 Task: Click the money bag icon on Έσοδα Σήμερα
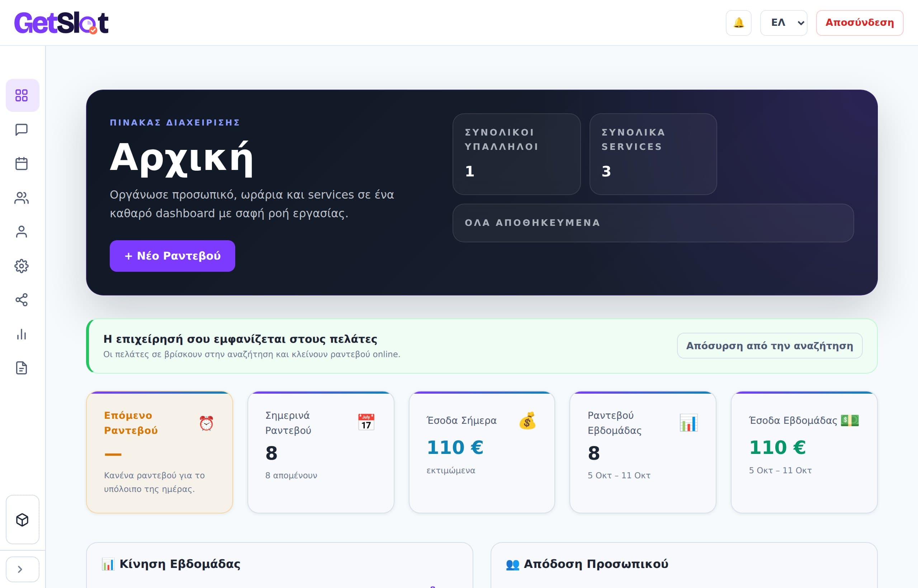[x=527, y=421]
